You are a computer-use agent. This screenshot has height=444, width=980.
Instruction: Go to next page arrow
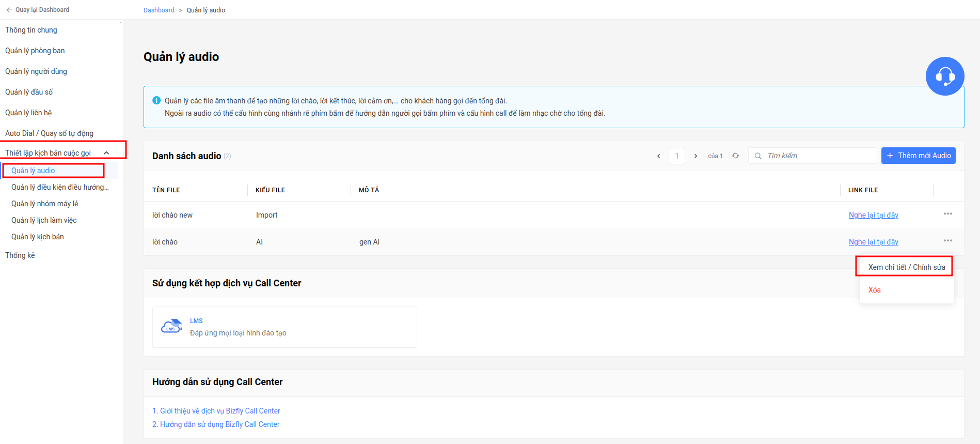(696, 156)
